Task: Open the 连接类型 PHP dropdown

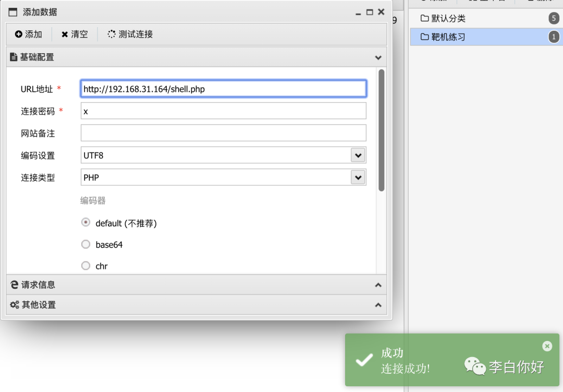Action: 358,177
